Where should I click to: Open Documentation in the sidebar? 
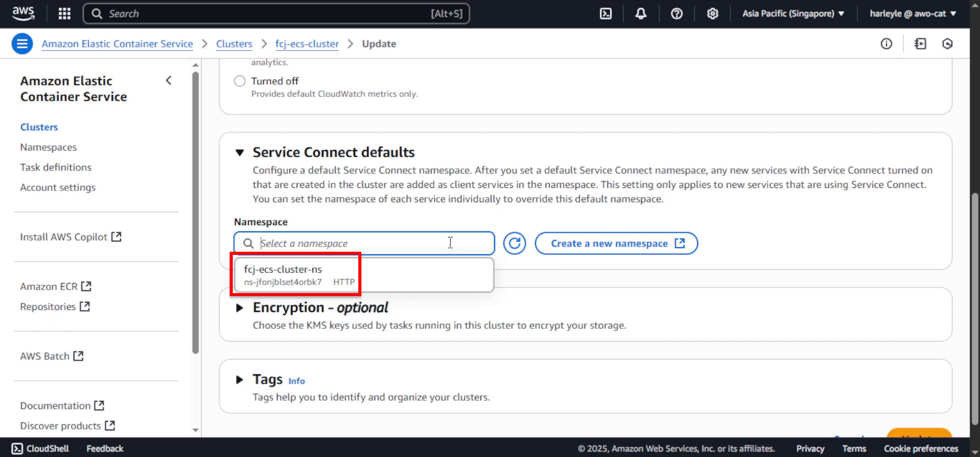[x=56, y=405]
